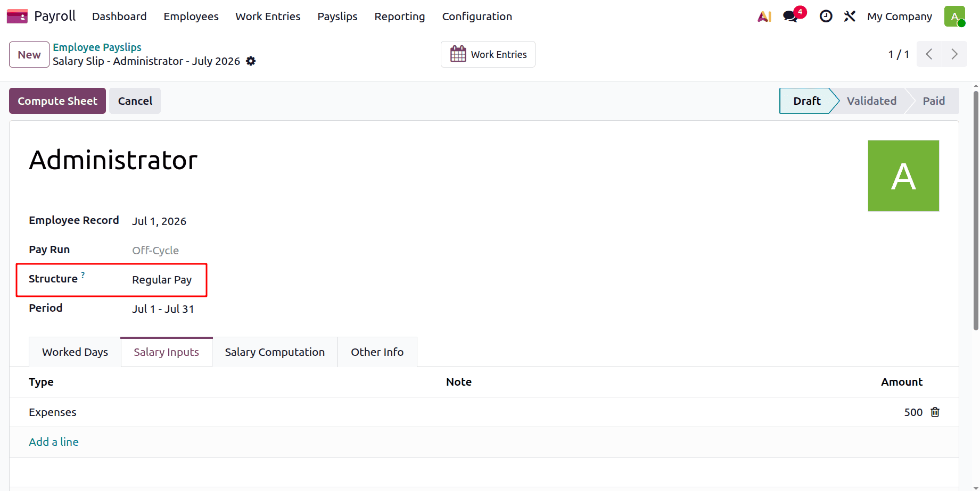
Task: Open the Dashboard menu
Action: [x=119, y=16]
